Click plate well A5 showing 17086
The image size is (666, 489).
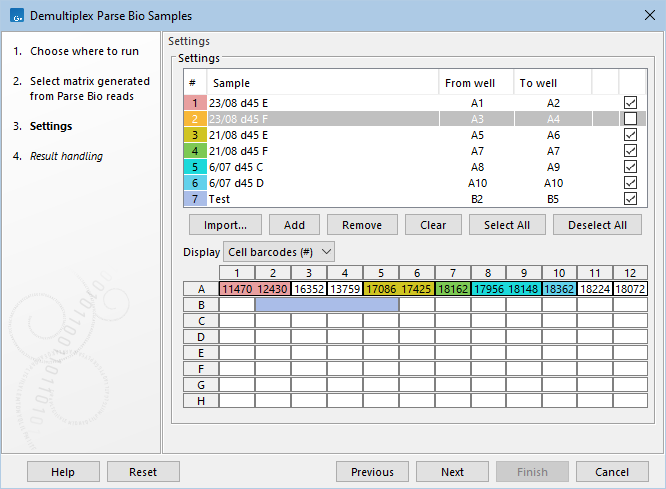pyautogui.click(x=381, y=289)
